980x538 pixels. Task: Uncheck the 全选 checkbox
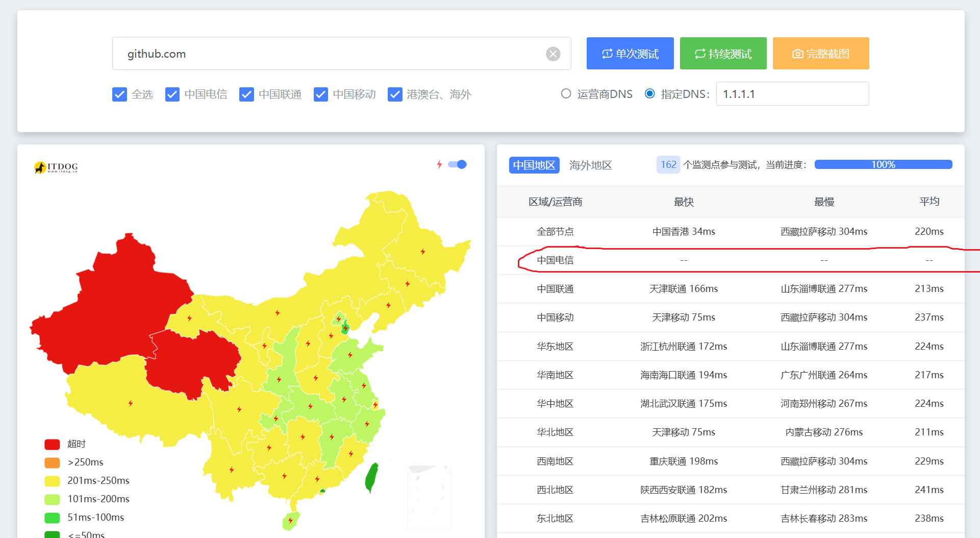pos(119,94)
